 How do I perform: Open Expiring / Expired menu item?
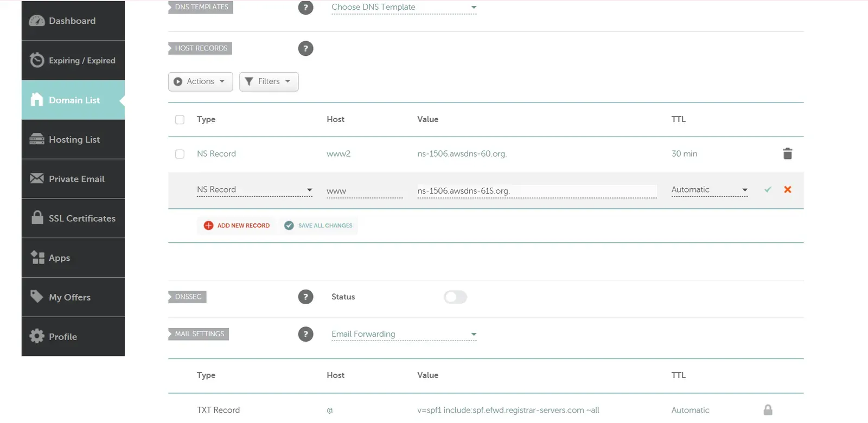(73, 60)
